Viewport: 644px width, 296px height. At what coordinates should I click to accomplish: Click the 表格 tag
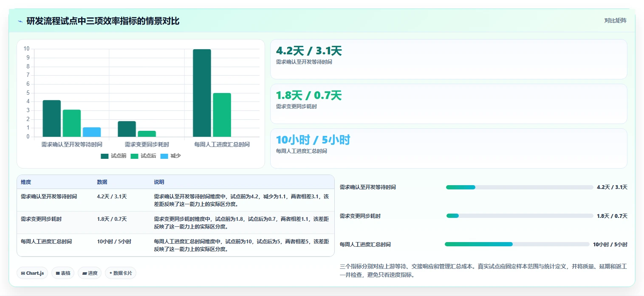[x=63, y=273]
